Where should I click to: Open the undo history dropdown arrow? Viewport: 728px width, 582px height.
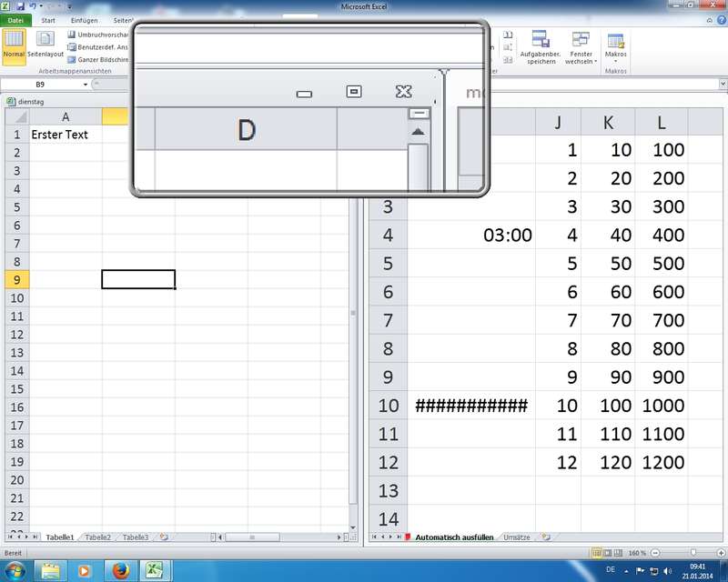pyautogui.click(x=41, y=6)
